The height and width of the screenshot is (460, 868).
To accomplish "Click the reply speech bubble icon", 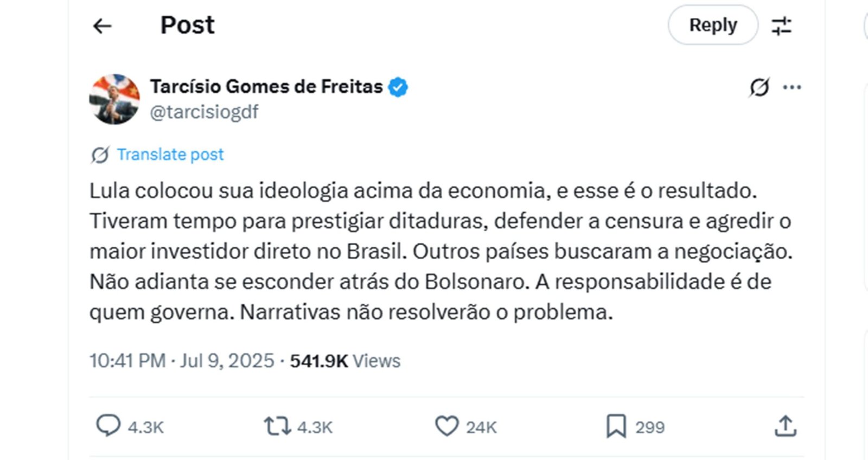I will click(108, 426).
